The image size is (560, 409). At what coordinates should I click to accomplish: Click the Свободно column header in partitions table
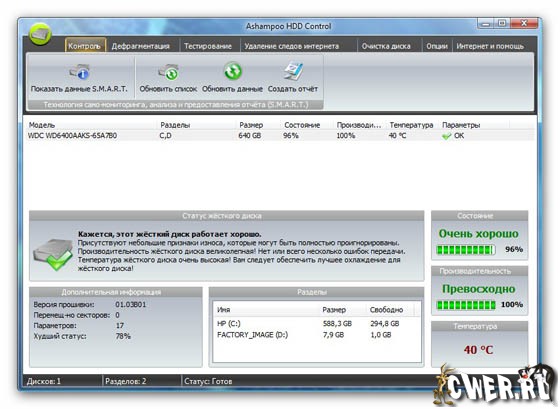coord(386,310)
